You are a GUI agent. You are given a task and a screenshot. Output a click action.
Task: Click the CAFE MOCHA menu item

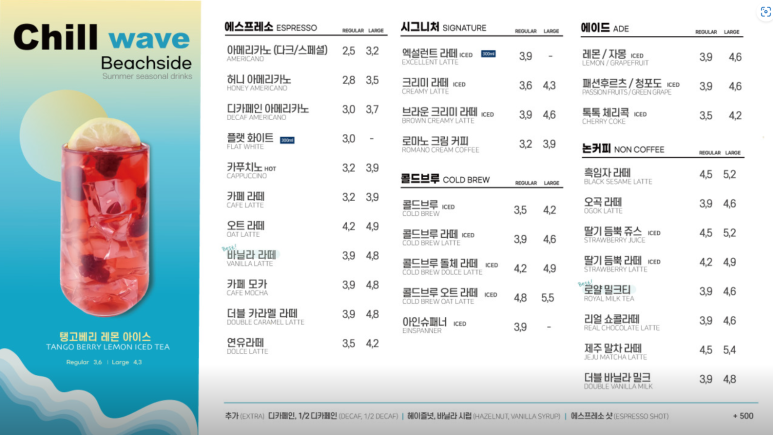tap(247, 287)
